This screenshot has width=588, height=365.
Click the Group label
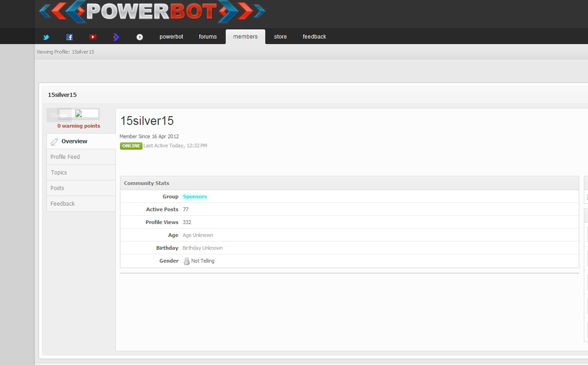(171, 197)
